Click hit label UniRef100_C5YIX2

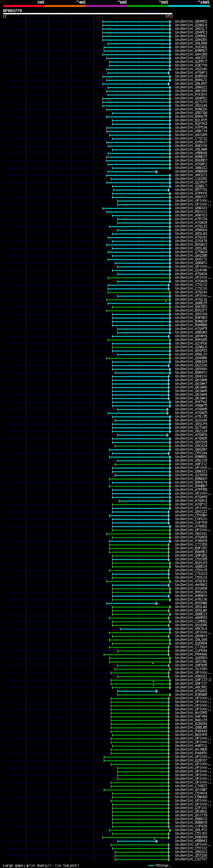(x=191, y=849)
